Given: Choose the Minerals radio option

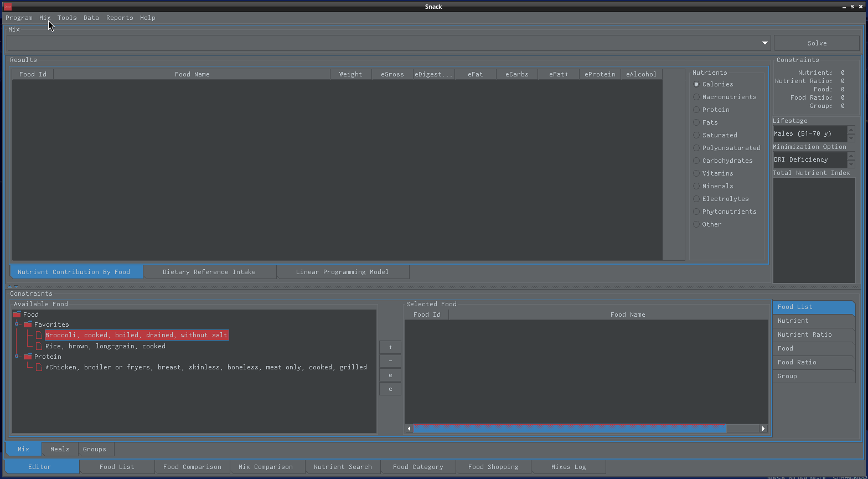Looking at the screenshot, I should click(x=696, y=186).
